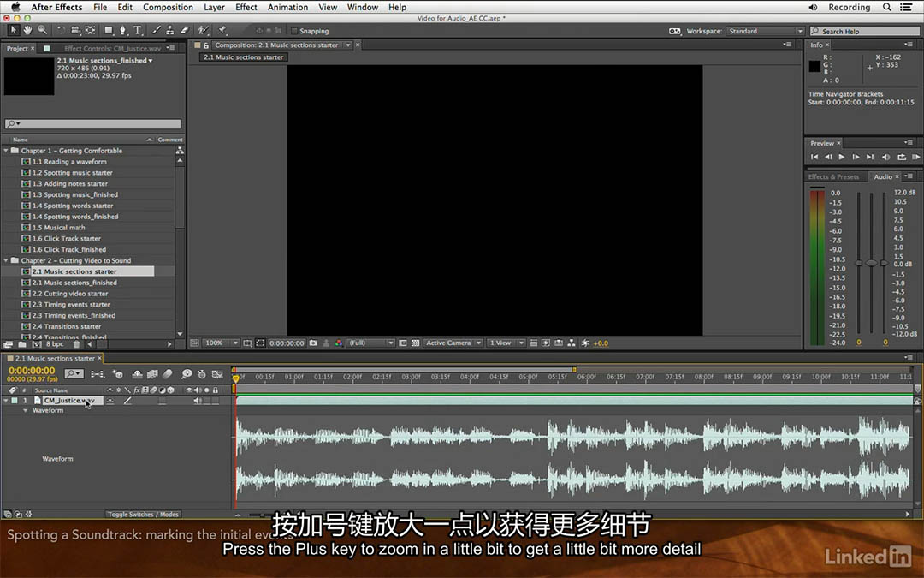Create a new folder in Project panel
924x578 pixels.
[21, 344]
